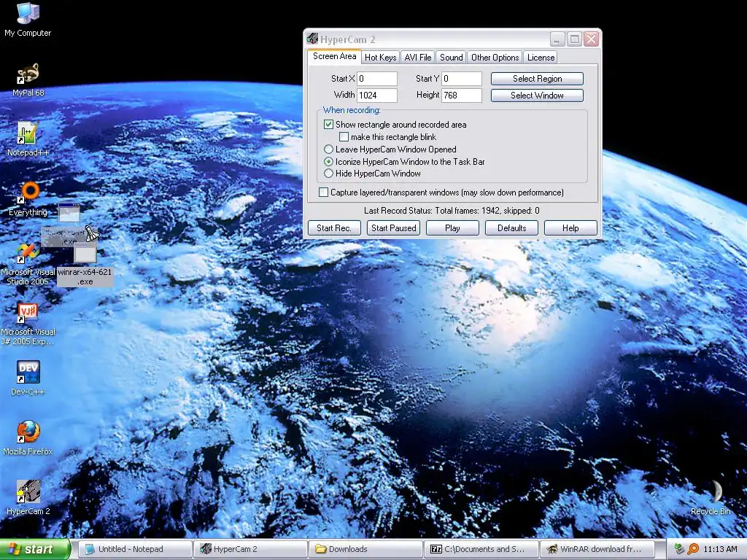Click the magnifier icon in system tray
The width and height of the screenshot is (747, 560).
coord(693,549)
